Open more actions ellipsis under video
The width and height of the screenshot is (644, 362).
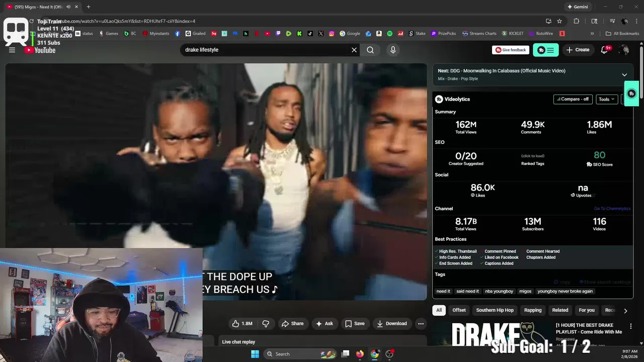click(421, 324)
